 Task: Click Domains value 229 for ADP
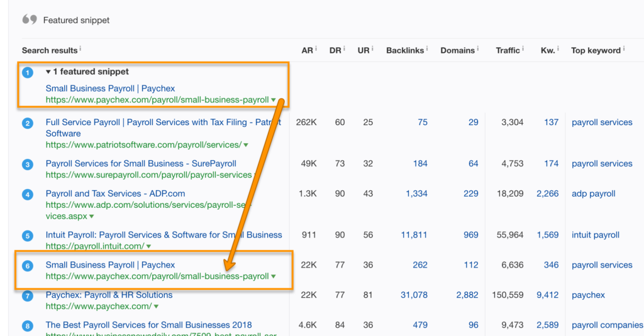471,193
